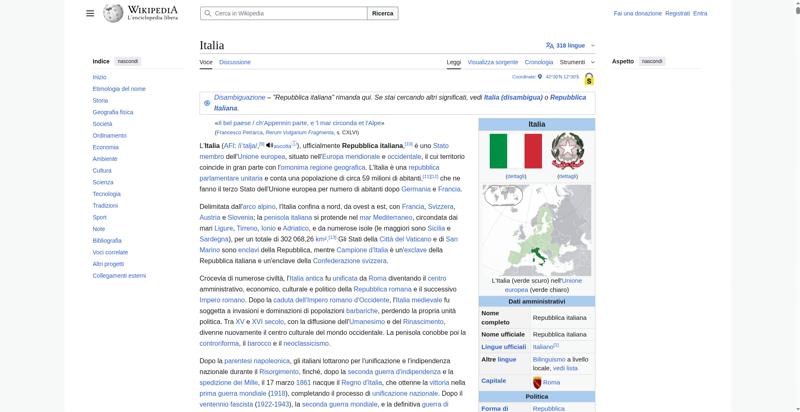The width and height of the screenshot is (800, 412).
Task: Open the Italian Republic emblem image
Action: [x=567, y=151]
